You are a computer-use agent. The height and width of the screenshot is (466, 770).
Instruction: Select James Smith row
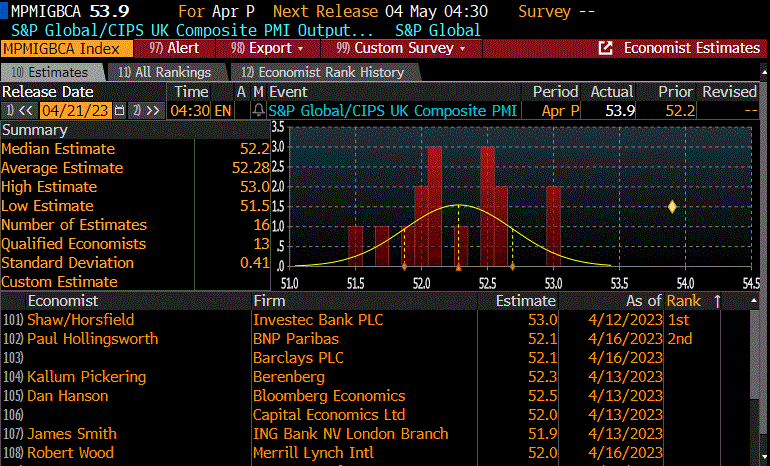click(376, 434)
